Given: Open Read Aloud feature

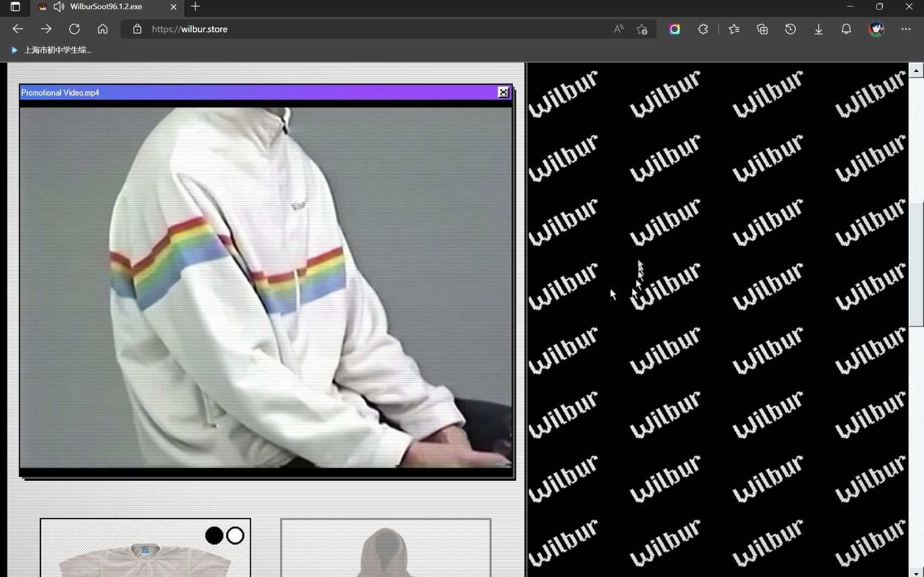Looking at the screenshot, I should [x=618, y=29].
